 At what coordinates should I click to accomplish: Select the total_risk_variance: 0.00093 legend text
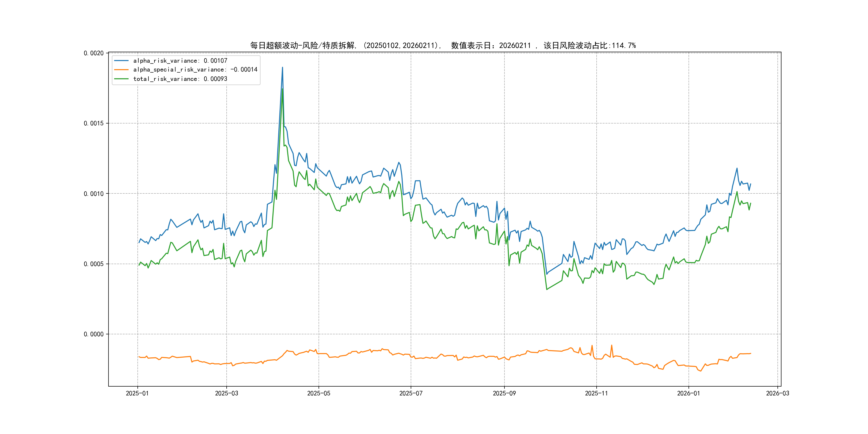(180, 79)
